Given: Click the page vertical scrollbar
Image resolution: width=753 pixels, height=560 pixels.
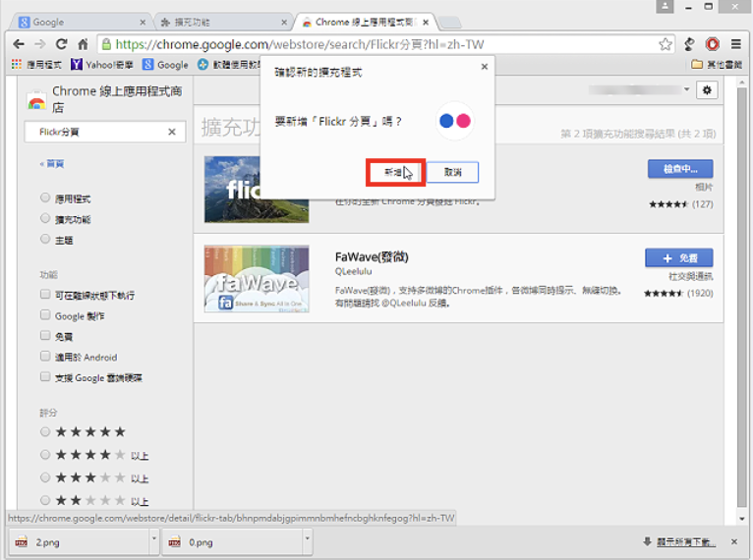Looking at the screenshot, I should coord(742,298).
